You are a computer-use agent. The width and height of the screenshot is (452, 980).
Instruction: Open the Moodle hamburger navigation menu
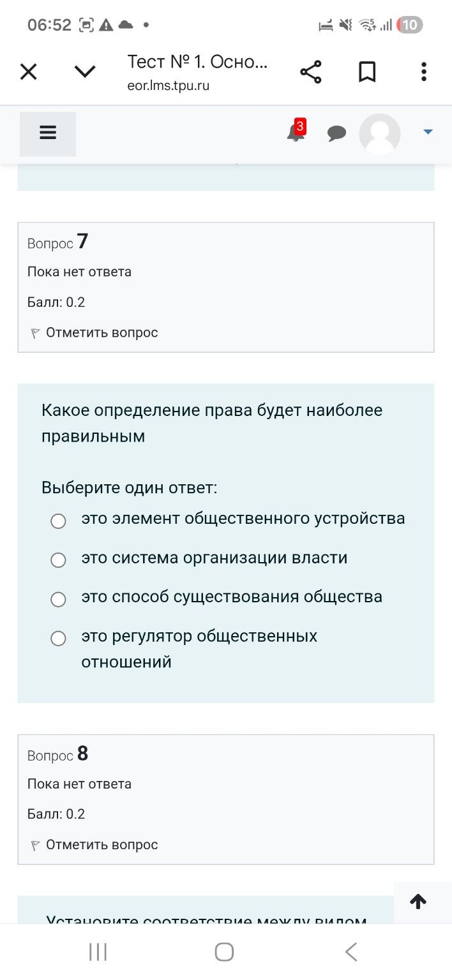click(x=47, y=133)
